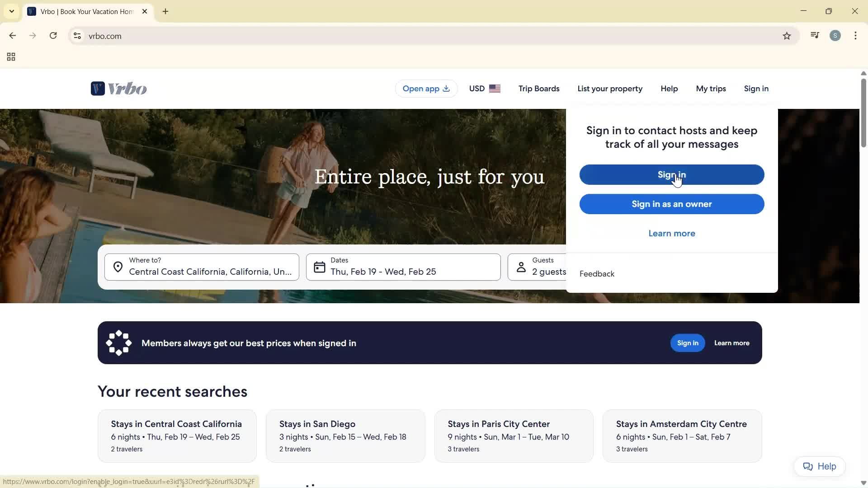868x488 pixels.
Task: Click the Where to destination field
Action: (202, 267)
